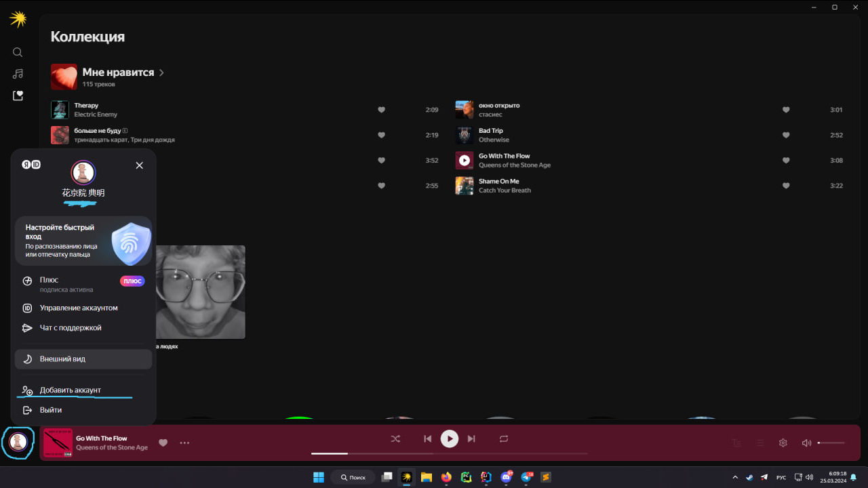Click the ПЛЮС gradient badge
The image size is (868, 488).
[132, 281]
